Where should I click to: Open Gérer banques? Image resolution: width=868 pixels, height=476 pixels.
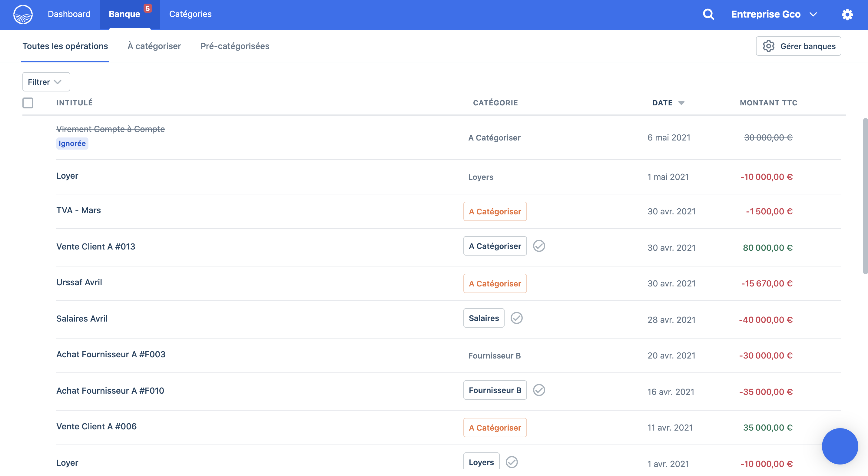[798, 46]
